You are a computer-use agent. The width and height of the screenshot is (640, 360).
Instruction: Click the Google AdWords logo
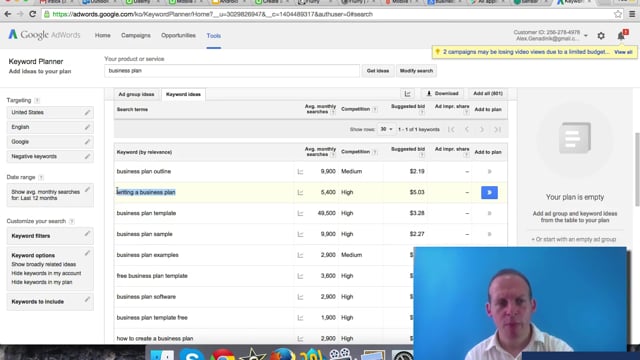(44, 35)
